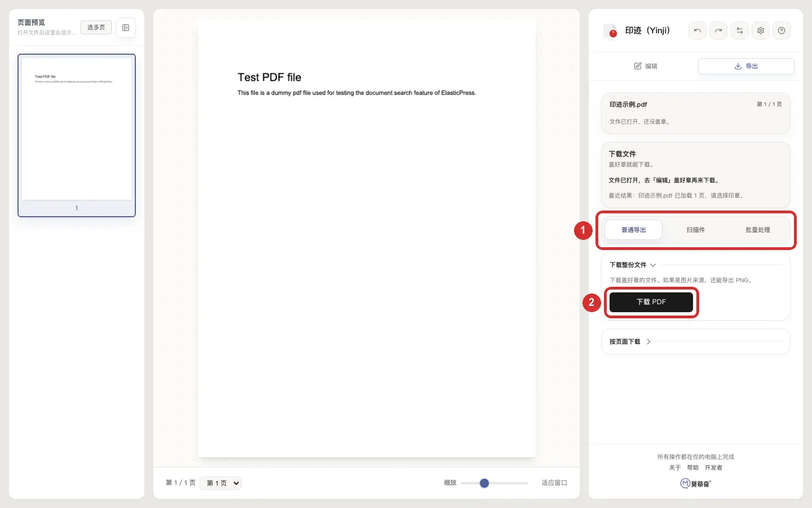This screenshot has width=812, height=508.
Task: Switch to the 编辑 tab
Action: coord(646,66)
